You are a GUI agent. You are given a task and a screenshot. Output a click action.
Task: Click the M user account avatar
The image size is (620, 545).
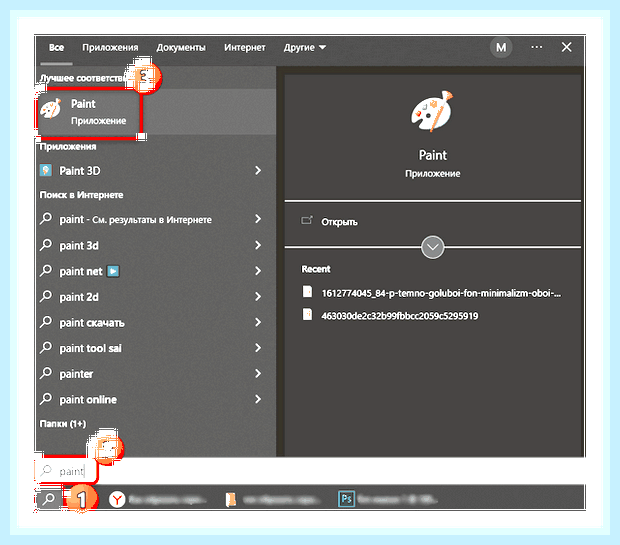click(x=501, y=47)
